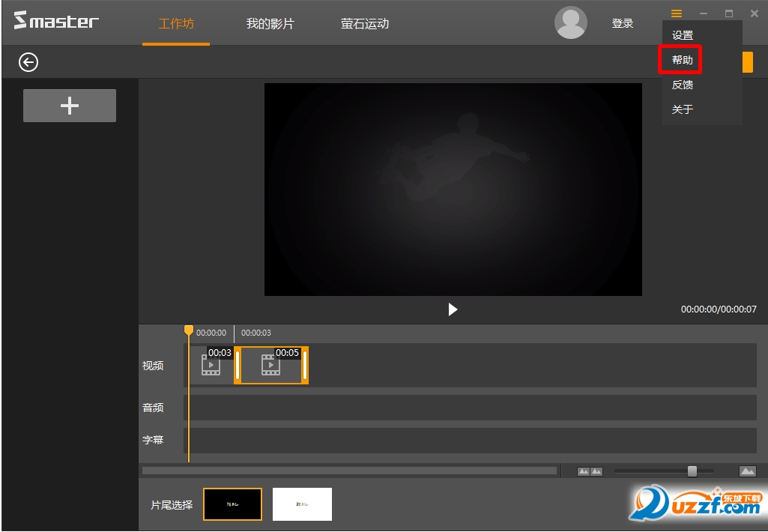Click the user avatar icon
Screen dimensions: 768x532
[x=571, y=22]
